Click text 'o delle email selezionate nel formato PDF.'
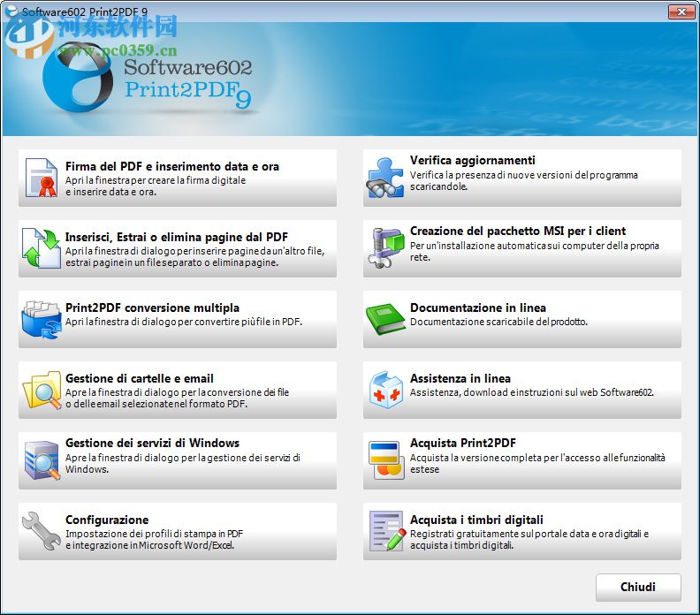The image size is (700, 615). tap(156, 404)
